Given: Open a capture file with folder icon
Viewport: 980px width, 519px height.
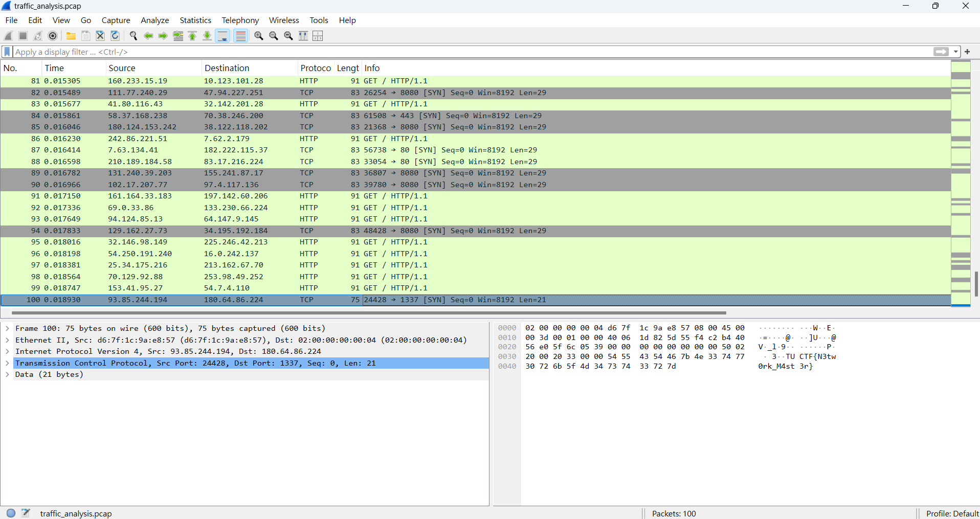Looking at the screenshot, I should [x=71, y=36].
